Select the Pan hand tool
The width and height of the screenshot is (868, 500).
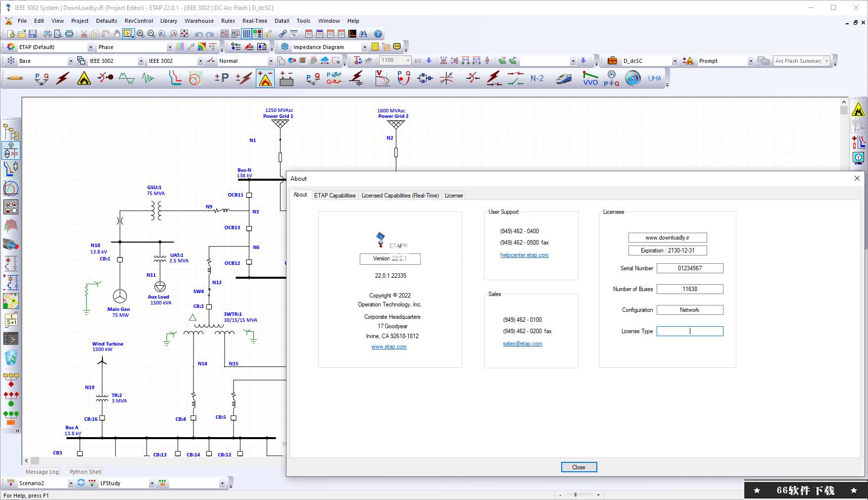point(117,34)
